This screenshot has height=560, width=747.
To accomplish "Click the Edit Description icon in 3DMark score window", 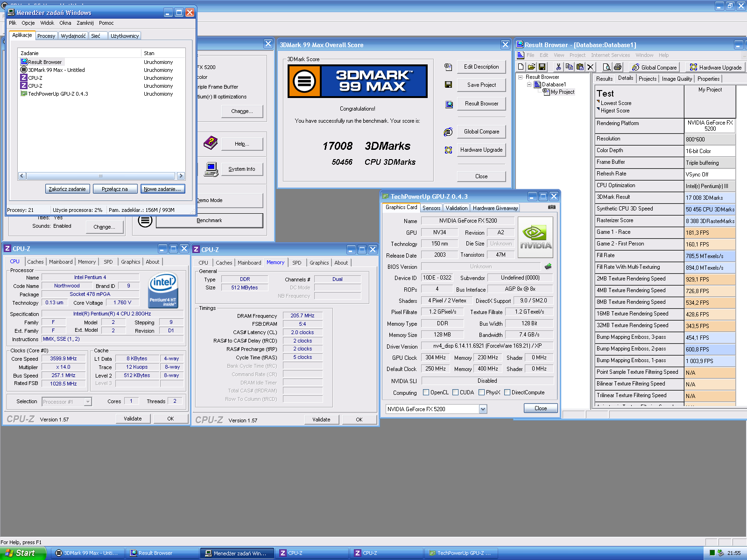I will click(x=448, y=67).
